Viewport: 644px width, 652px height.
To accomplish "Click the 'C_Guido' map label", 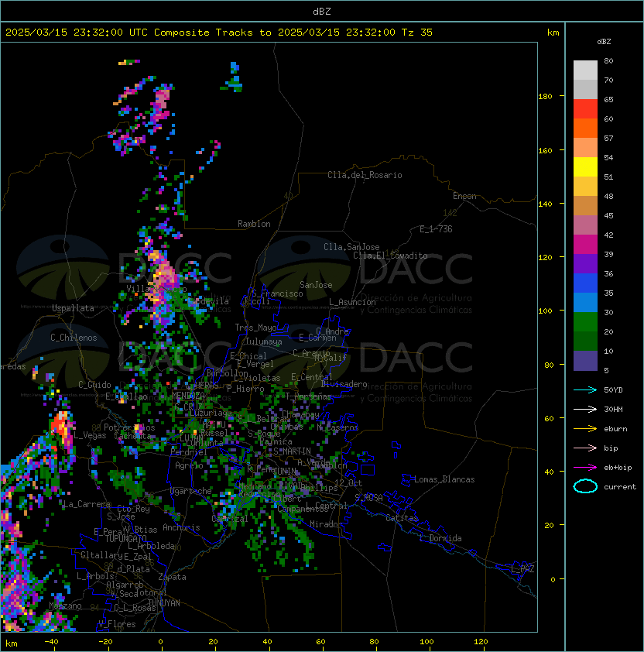I will point(94,385).
